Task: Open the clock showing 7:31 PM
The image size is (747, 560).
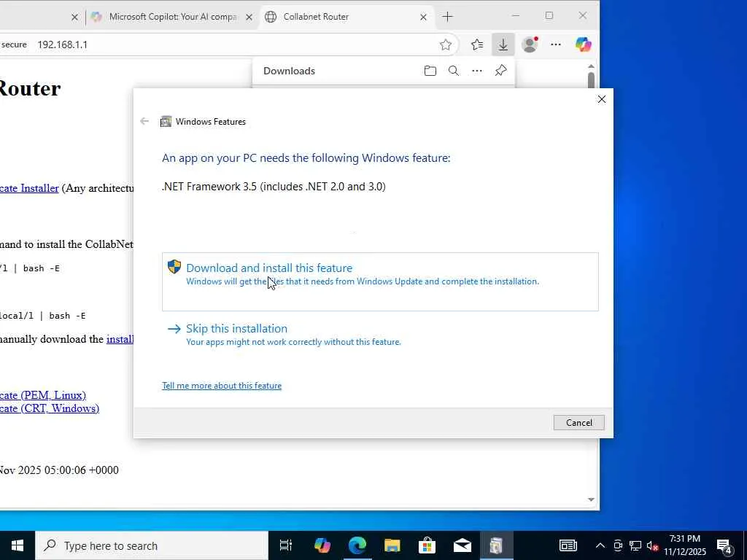Action: click(685, 545)
